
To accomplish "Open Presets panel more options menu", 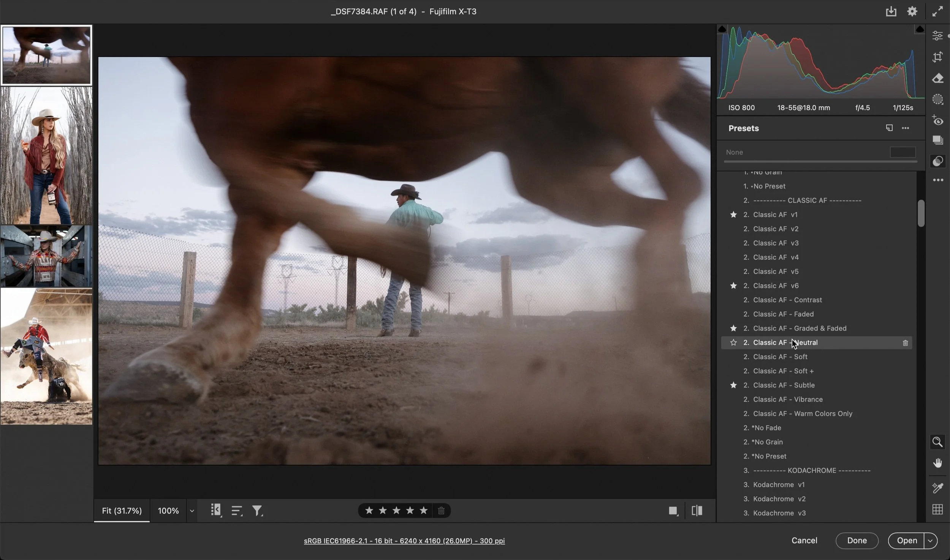I will click(x=906, y=128).
